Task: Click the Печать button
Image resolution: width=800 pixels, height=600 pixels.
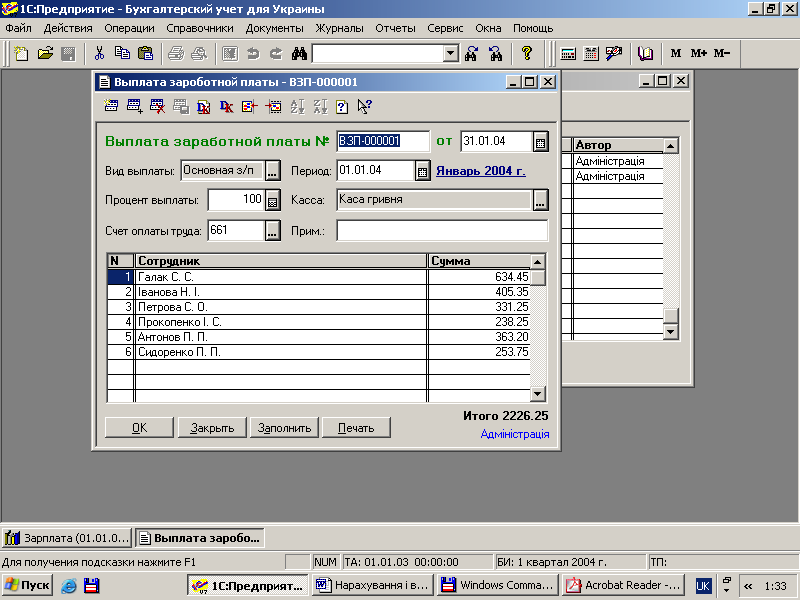Action: tap(356, 428)
